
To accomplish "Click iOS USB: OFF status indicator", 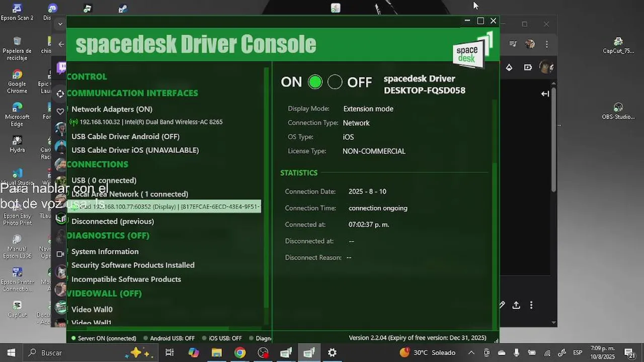I will (x=222, y=338).
